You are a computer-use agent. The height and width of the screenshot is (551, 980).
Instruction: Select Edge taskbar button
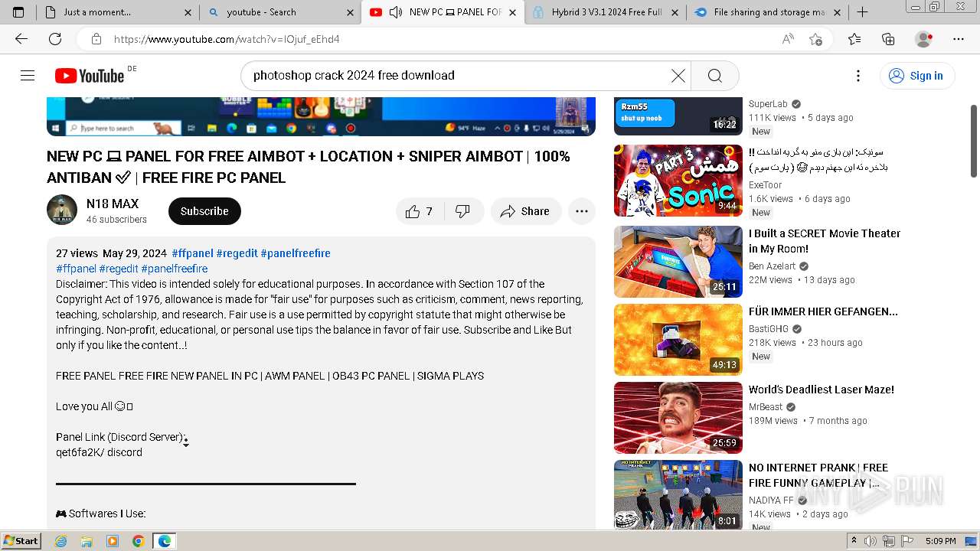pos(164,541)
